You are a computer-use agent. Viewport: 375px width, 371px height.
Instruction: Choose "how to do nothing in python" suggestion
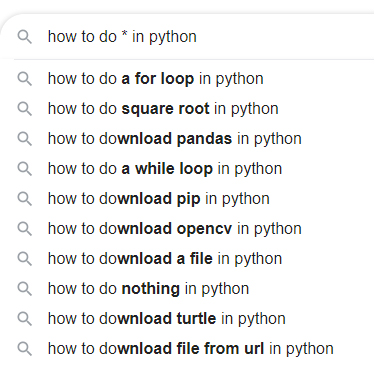tap(187, 289)
